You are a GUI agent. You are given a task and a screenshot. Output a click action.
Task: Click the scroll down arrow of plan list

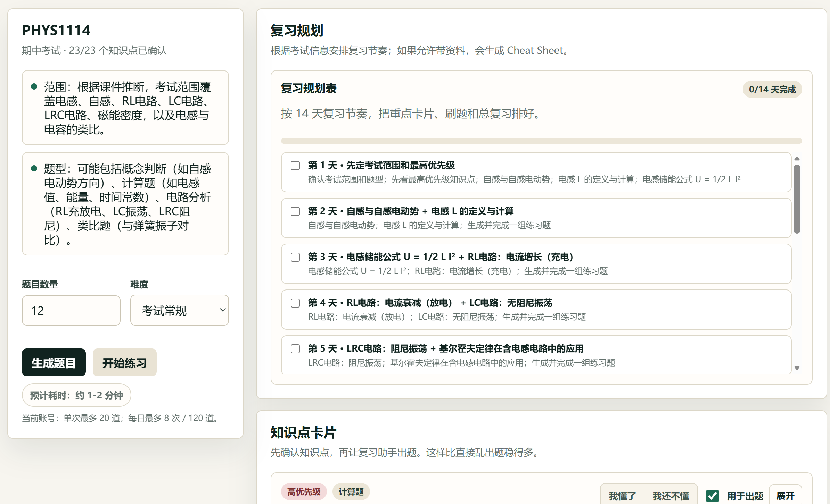pyautogui.click(x=797, y=368)
